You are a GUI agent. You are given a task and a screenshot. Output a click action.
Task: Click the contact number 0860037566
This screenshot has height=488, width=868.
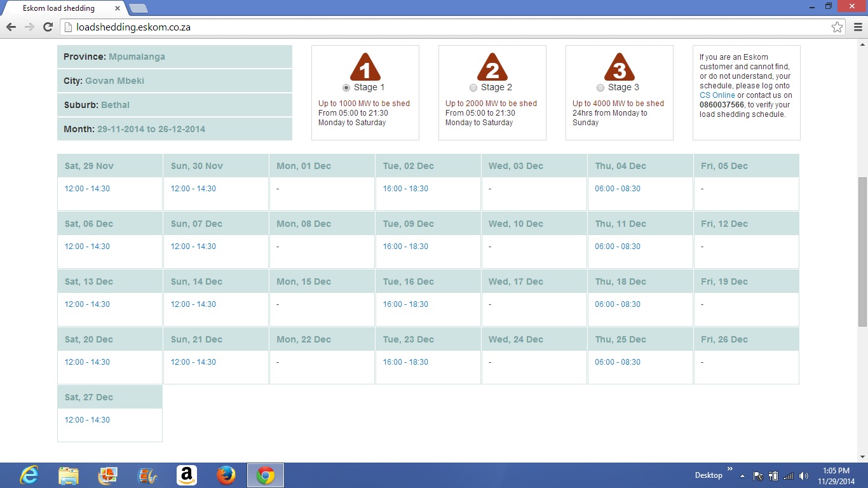tap(722, 105)
